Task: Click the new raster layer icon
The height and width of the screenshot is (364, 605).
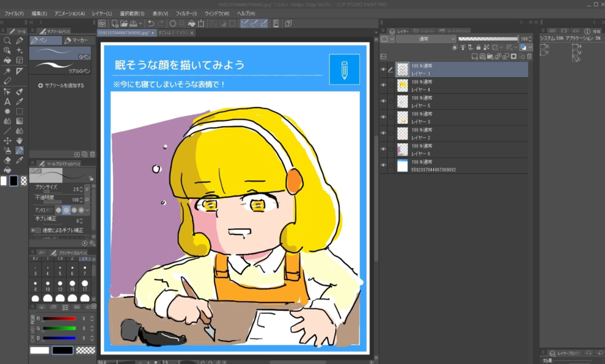Action: (x=474, y=57)
